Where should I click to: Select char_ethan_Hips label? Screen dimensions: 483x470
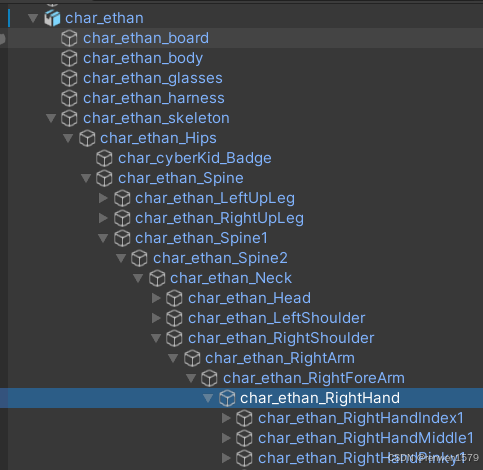click(x=158, y=138)
